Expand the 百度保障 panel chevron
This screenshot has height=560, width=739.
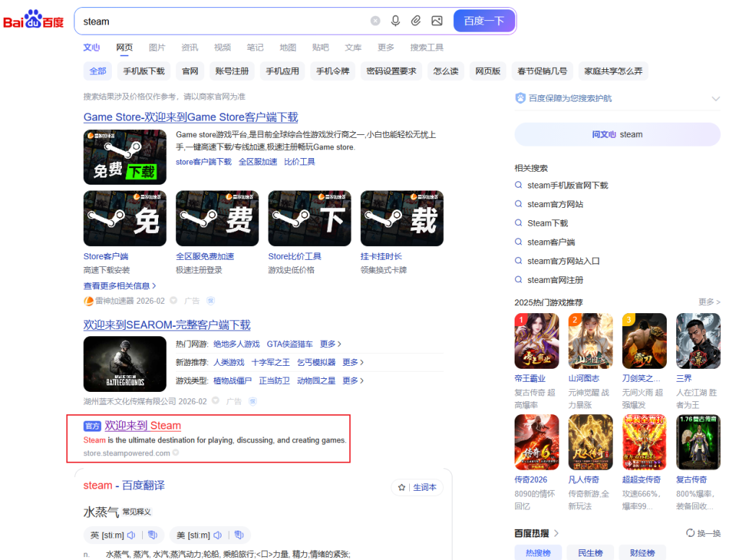[x=715, y=99]
